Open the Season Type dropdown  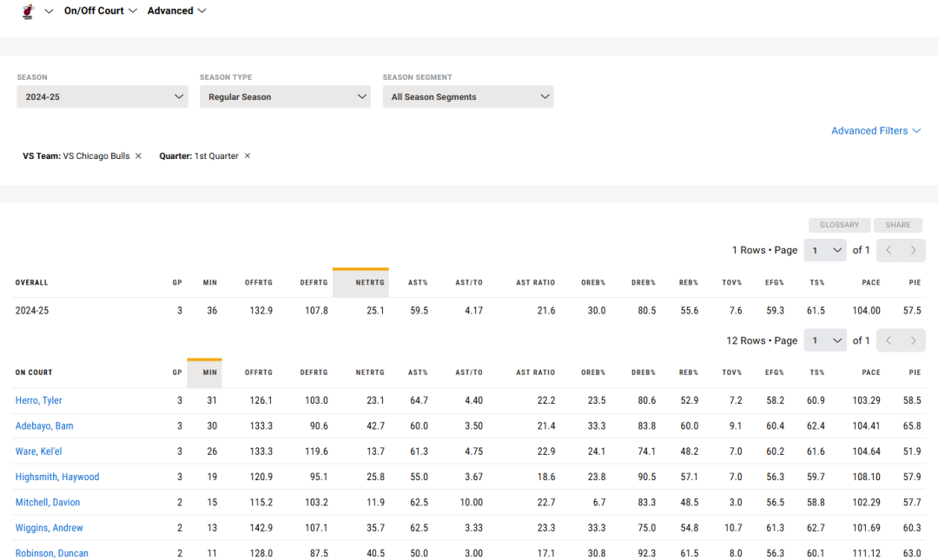click(286, 96)
